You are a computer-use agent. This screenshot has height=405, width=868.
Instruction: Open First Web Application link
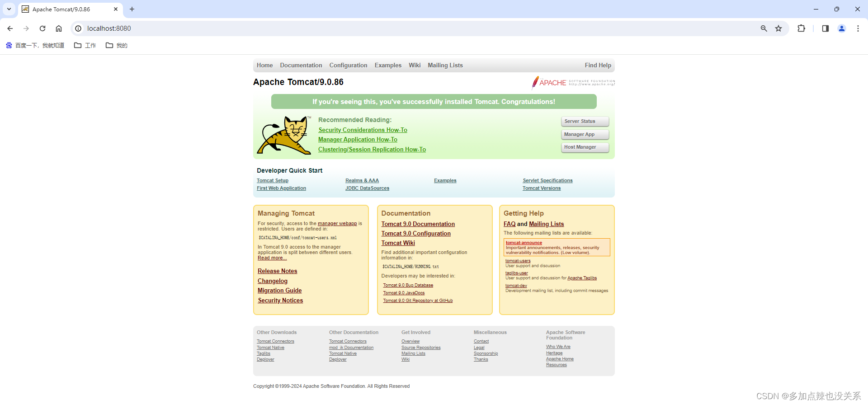pos(281,188)
